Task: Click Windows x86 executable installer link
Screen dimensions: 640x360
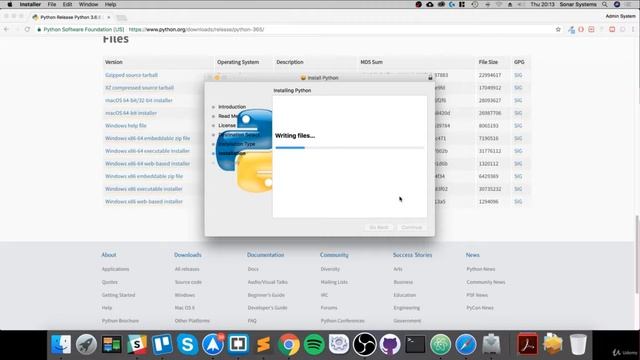Action: click(144, 189)
